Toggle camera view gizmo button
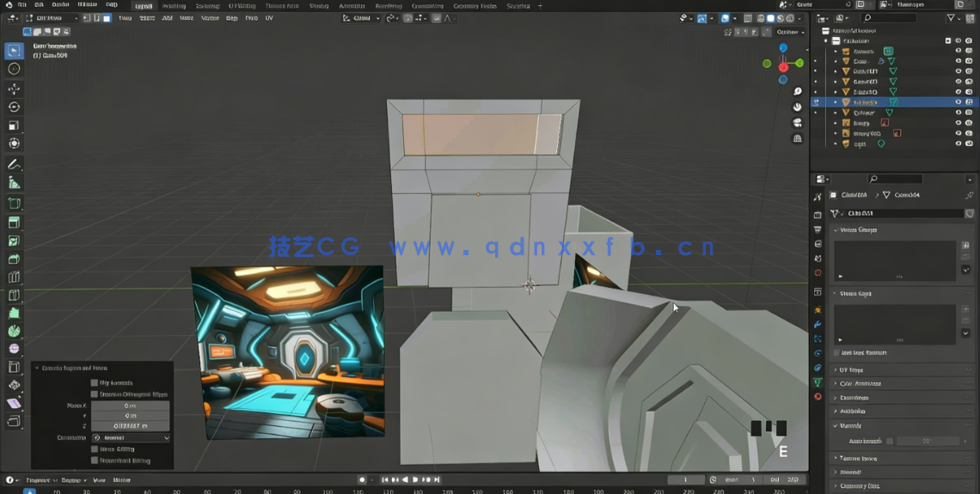 pyautogui.click(x=798, y=123)
